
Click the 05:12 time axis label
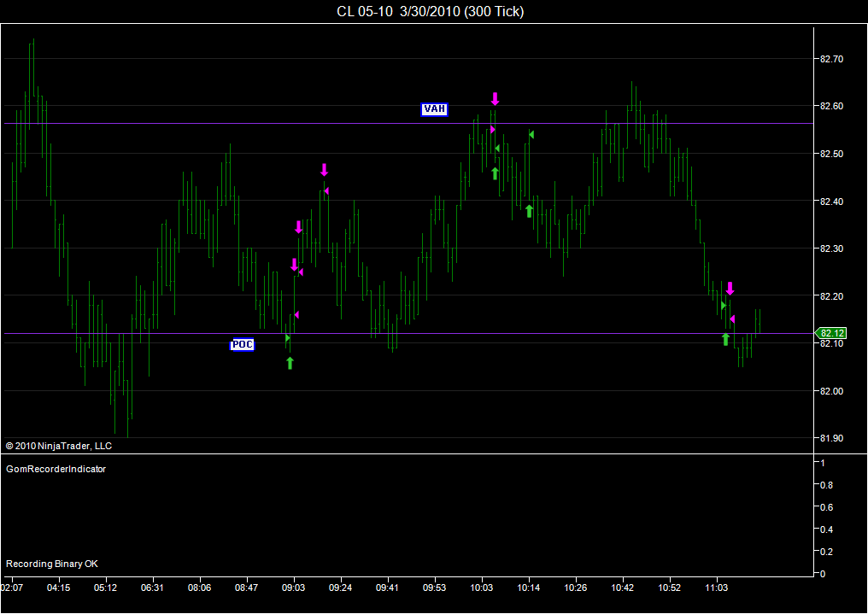pyautogui.click(x=105, y=588)
